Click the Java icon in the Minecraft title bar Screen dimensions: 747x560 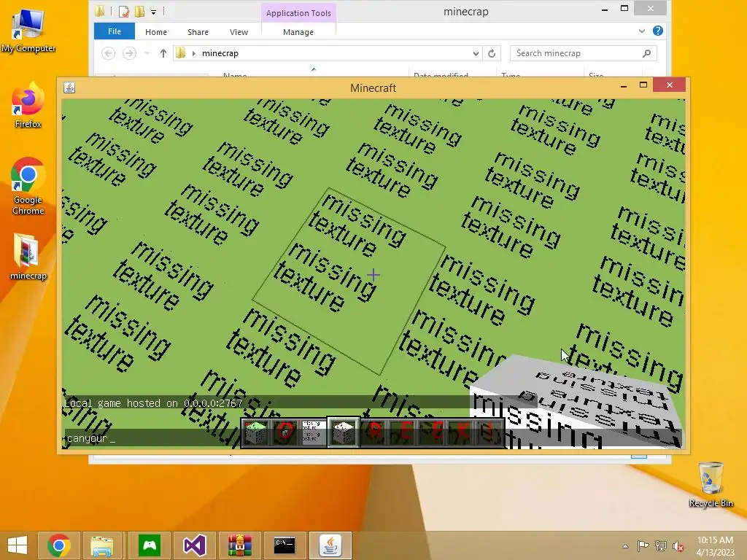click(x=69, y=87)
